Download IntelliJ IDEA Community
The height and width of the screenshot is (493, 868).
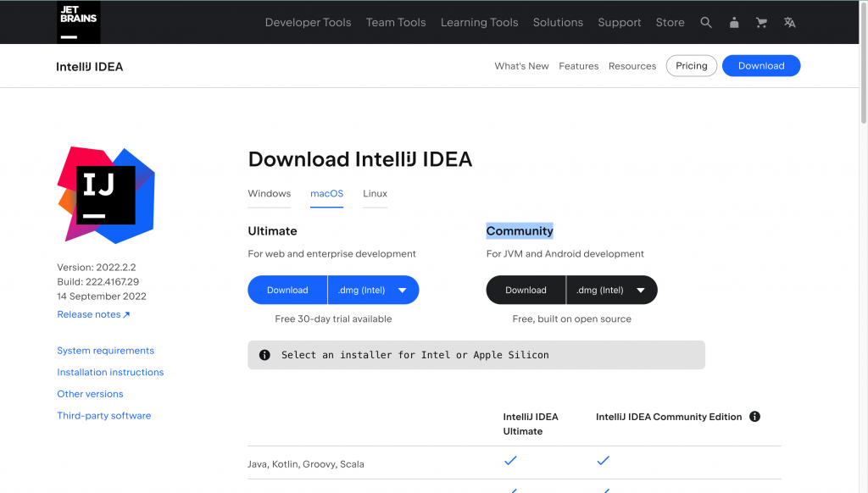526,290
